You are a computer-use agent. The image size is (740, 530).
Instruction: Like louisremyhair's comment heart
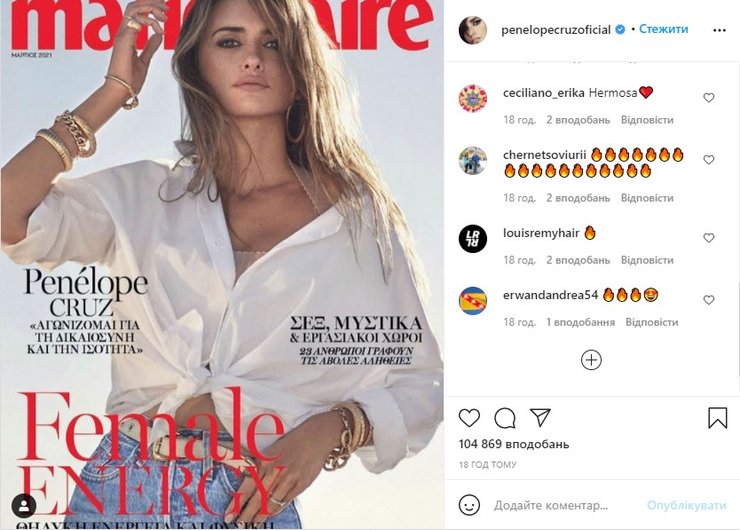coord(708,238)
